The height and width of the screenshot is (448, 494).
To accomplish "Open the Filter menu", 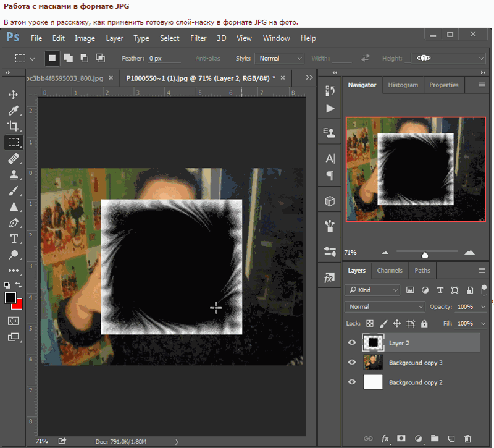I will (x=198, y=38).
